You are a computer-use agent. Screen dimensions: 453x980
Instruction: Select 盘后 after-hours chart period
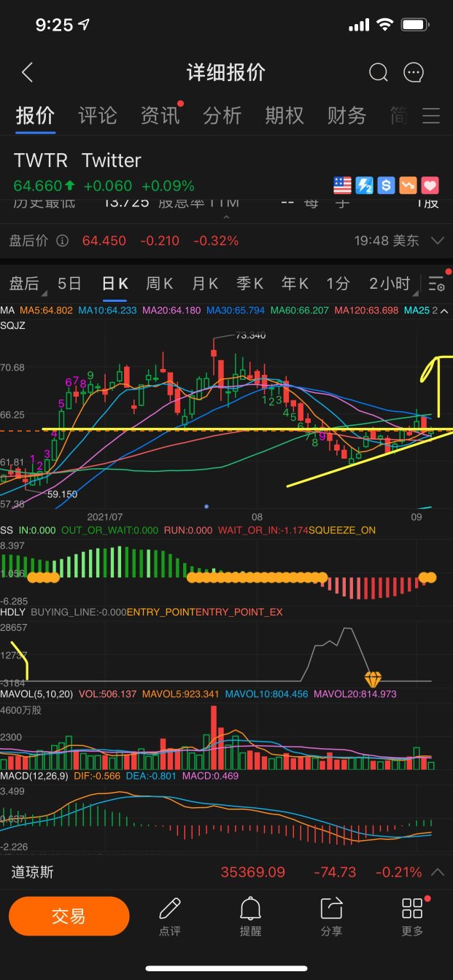[x=24, y=284]
